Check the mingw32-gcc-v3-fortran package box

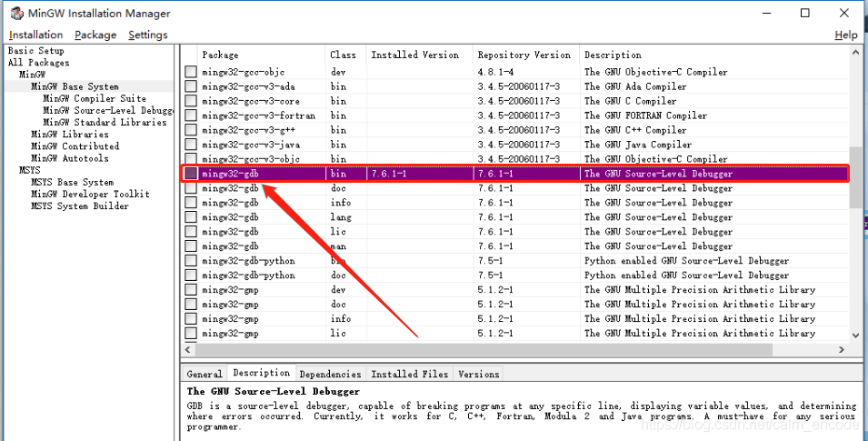click(x=191, y=115)
